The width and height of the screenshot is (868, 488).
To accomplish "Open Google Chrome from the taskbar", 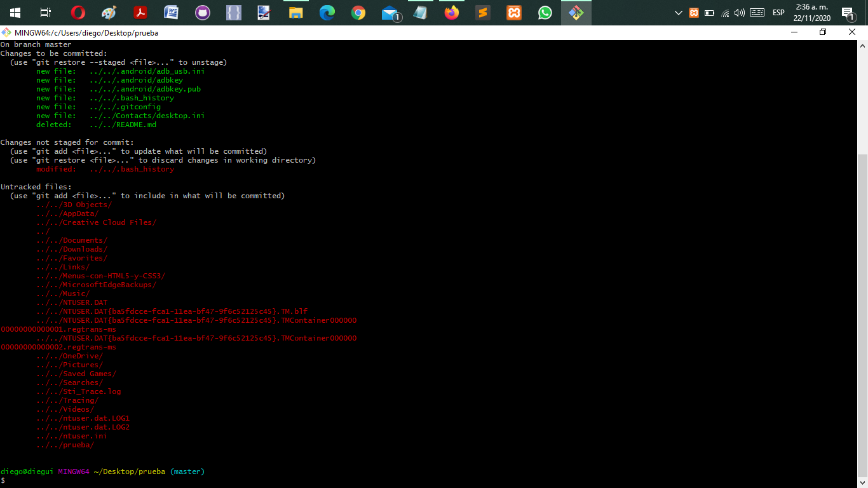I will click(358, 13).
